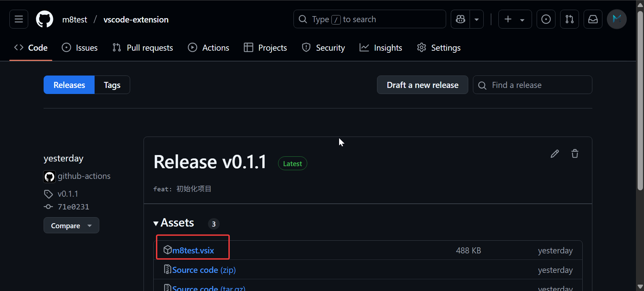The width and height of the screenshot is (644, 291).
Task: Click the scrollbar down arrow
Action: coord(640,287)
